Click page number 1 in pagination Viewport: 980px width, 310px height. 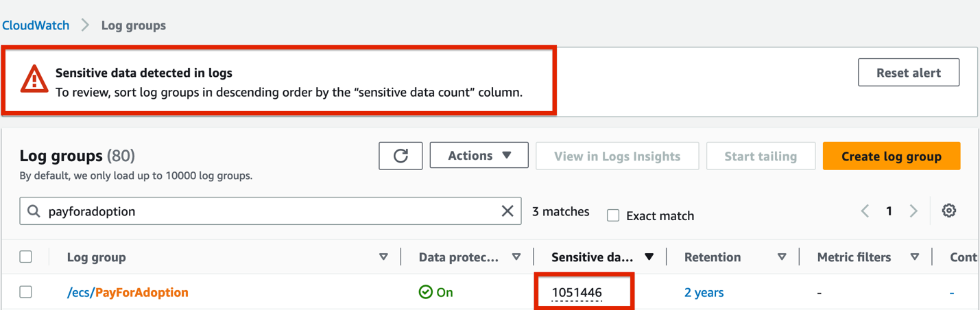[889, 211]
